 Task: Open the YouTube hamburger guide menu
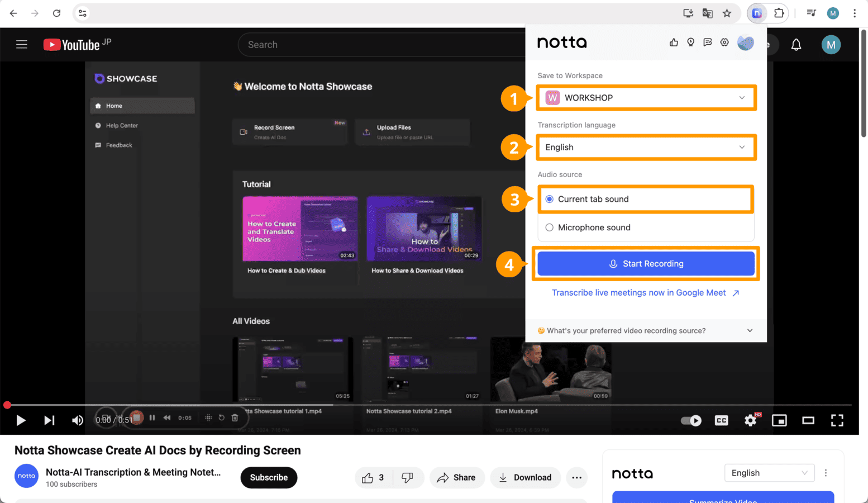pos(22,45)
